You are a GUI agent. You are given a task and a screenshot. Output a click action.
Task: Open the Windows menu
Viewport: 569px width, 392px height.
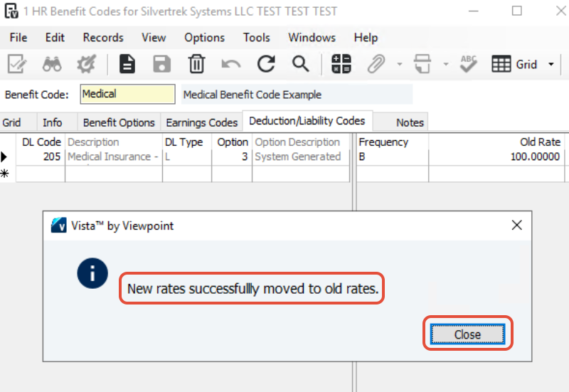(x=312, y=38)
